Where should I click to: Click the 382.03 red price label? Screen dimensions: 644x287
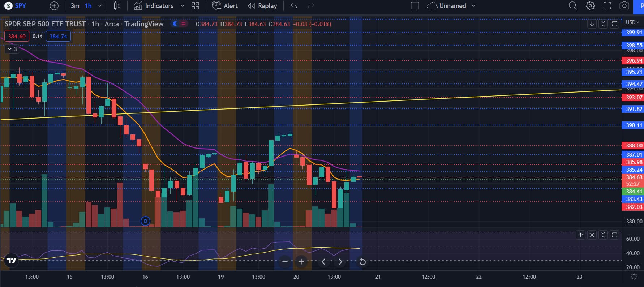click(x=633, y=207)
